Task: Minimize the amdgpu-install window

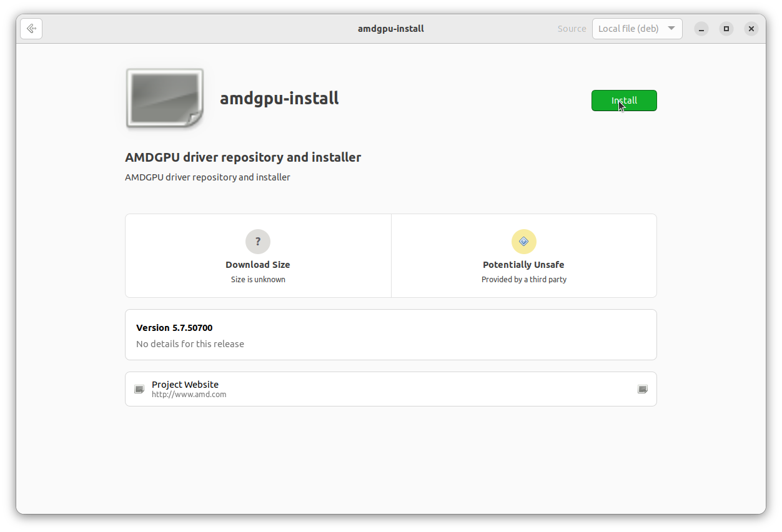Action: pos(701,29)
